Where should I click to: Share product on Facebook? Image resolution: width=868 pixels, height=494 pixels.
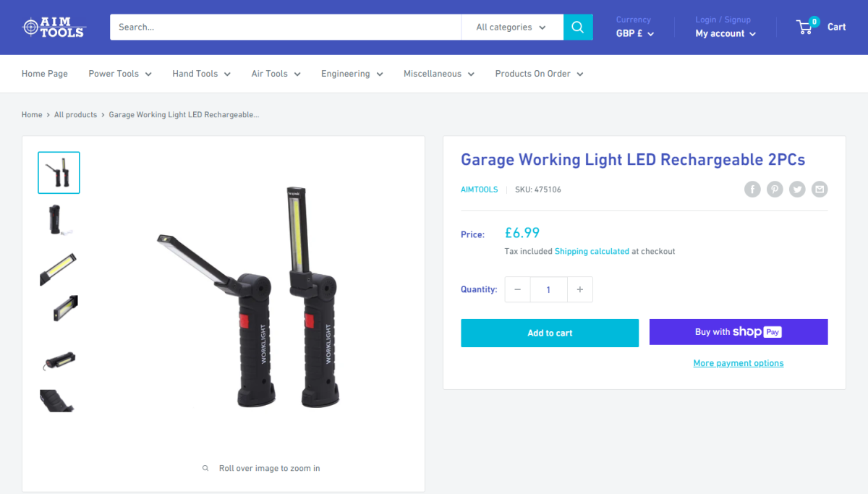pos(753,189)
